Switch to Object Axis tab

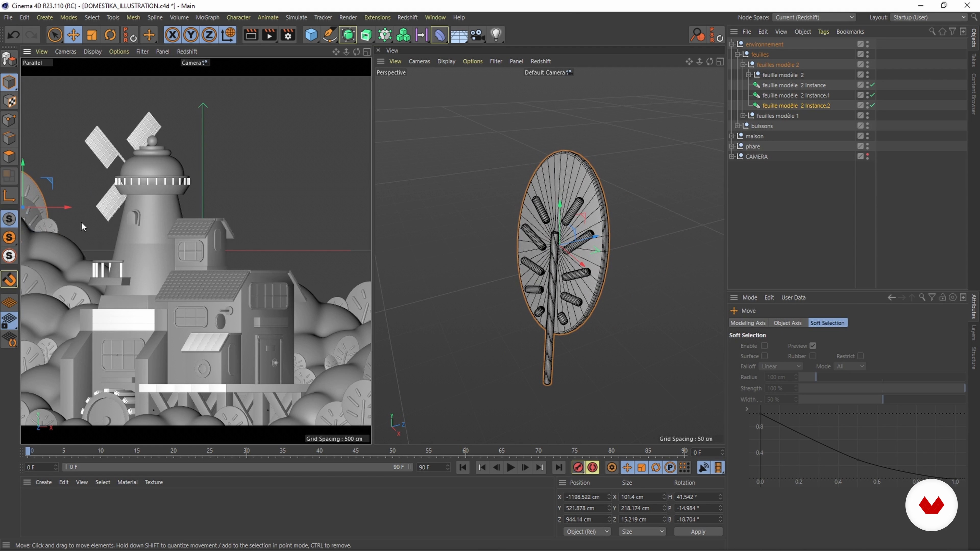tap(787, 323)
